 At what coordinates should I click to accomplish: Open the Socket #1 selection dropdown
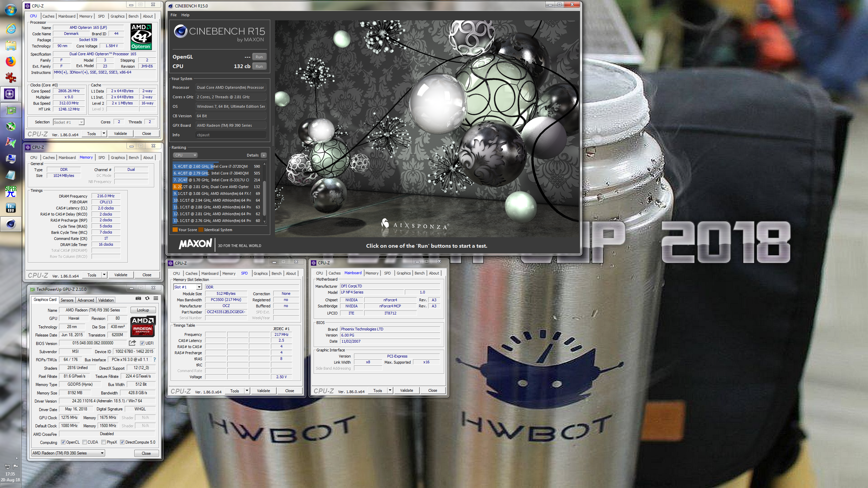[x=69, y=122]
